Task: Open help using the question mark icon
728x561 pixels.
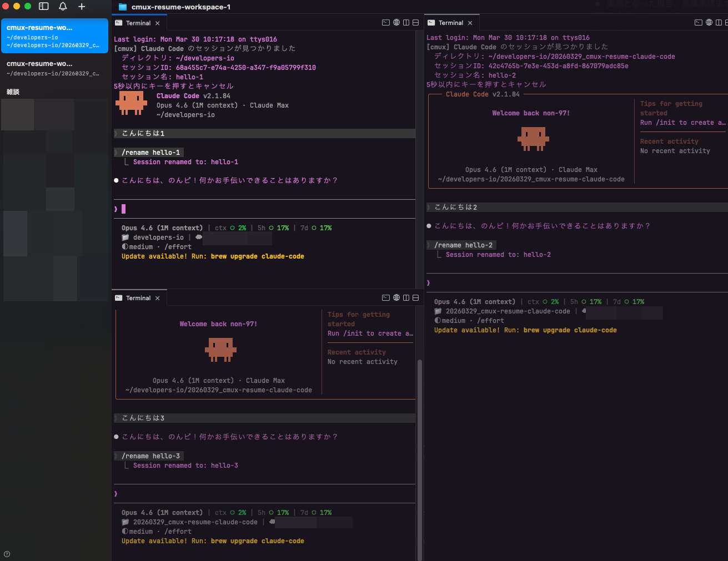Action: (6, 553)
